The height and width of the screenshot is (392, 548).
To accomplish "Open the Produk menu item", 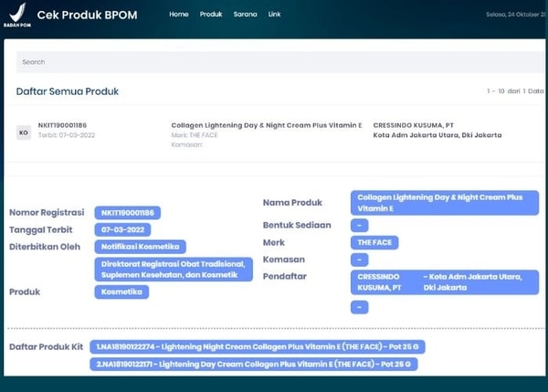I will (211, 15).
